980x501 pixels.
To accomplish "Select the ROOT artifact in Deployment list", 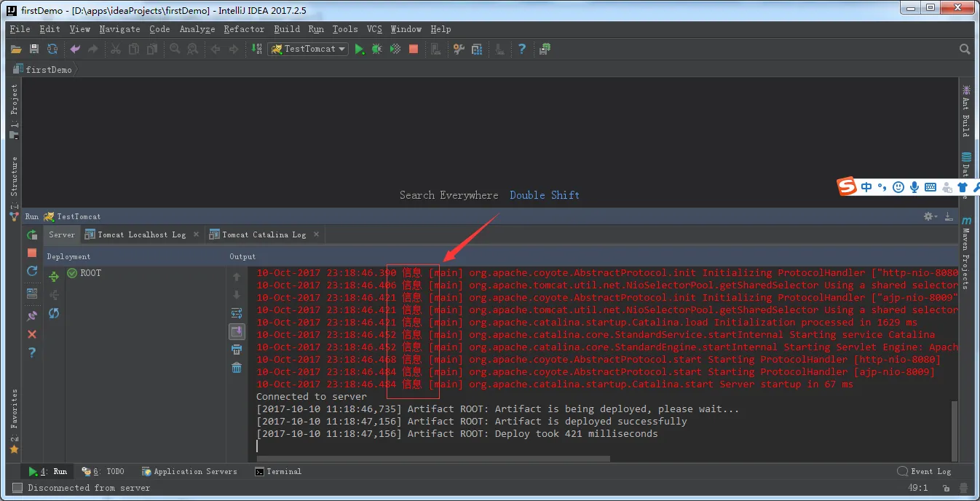I will [x=84, y=273].
